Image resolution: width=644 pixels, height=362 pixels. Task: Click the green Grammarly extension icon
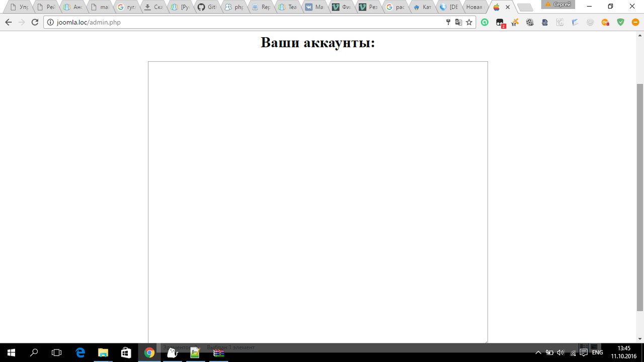pyautogui.click(x=485, y=22)
